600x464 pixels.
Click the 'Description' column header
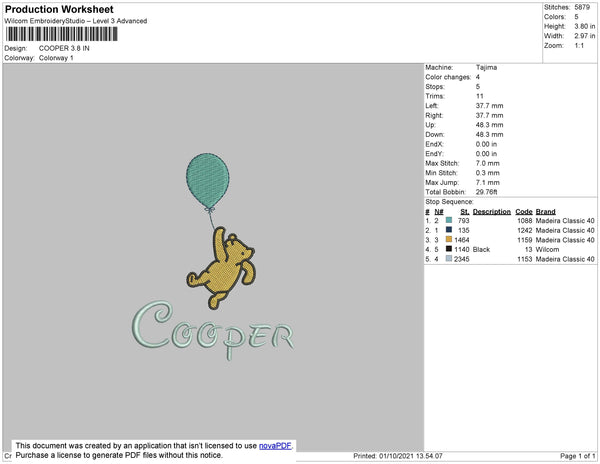[x=492, y=212]
